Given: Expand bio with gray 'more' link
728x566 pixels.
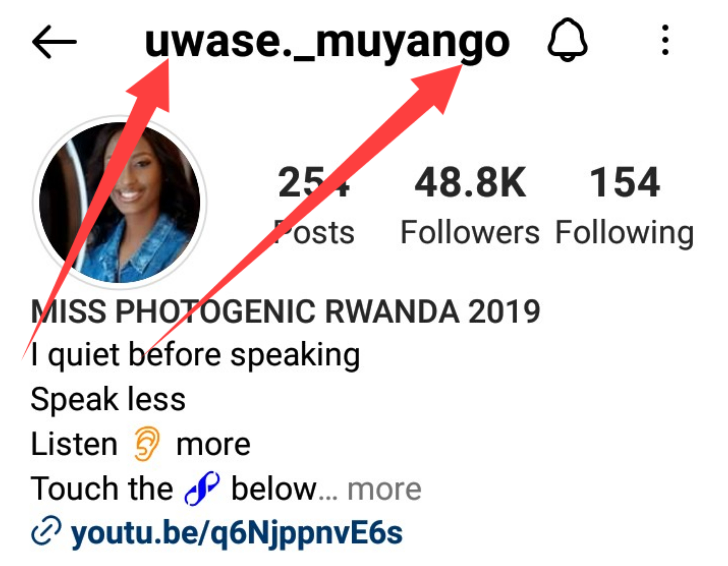Looking at the screenshot, I should click(x=384, y=489).
